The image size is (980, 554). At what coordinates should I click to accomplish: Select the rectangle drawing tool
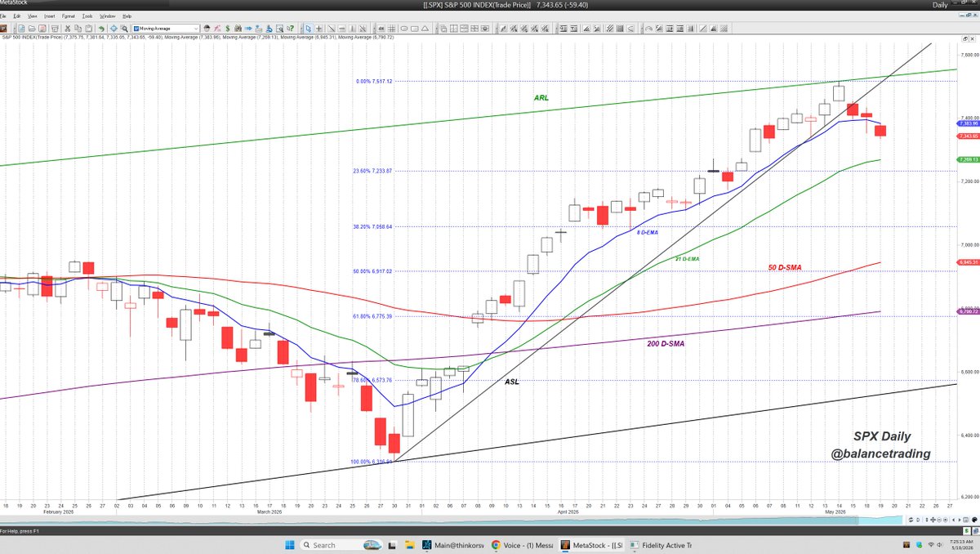pos(415,29)
